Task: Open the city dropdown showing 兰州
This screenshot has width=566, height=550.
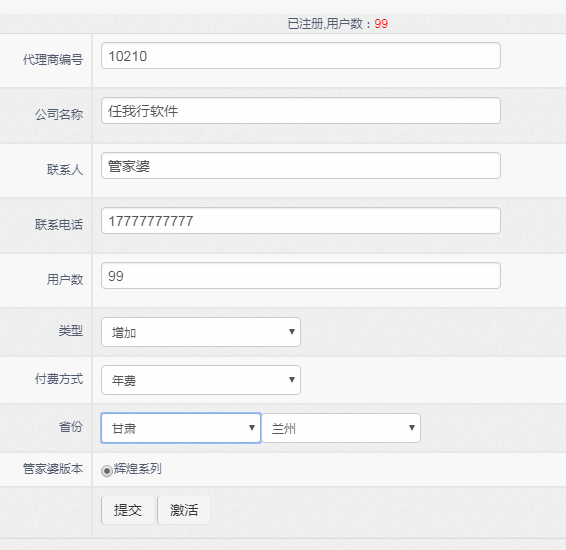Action: [341, 428]
